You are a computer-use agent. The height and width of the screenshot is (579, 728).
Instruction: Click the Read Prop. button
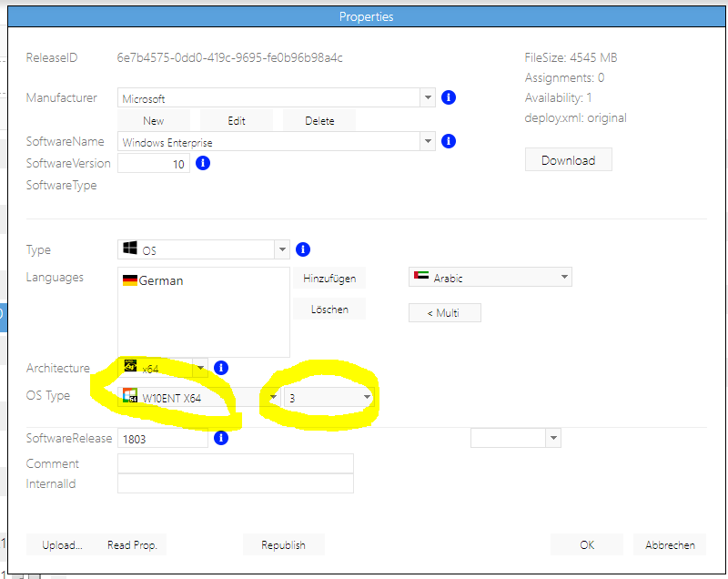pyautogui.click(x=132, y=544)
